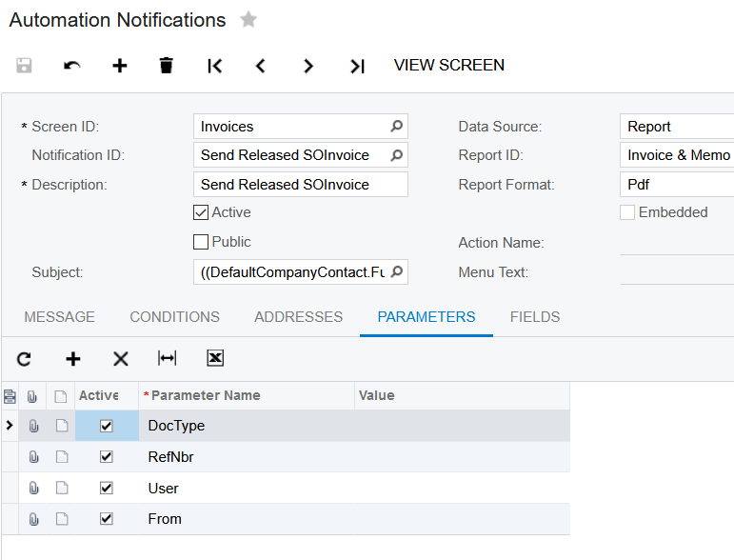Toggle Active checkbox for RefNbr parameter
This screenshot has height=560, width=734.
[x=107, y=457]
